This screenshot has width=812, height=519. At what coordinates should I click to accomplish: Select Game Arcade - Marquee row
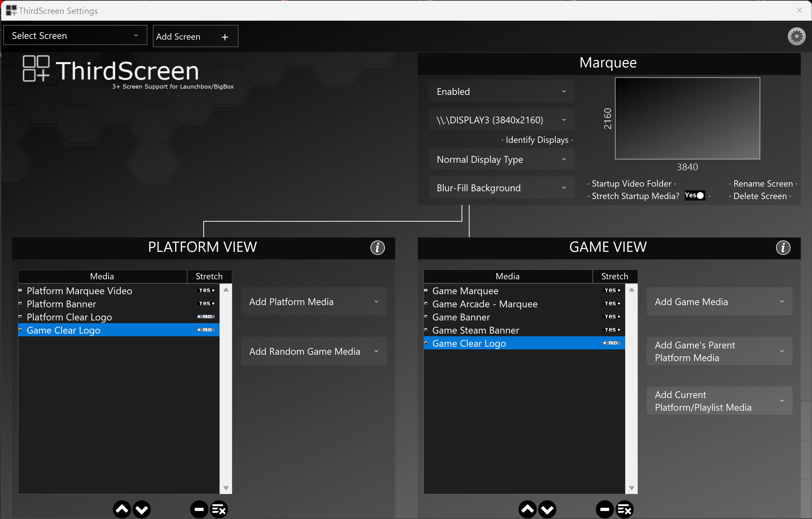524,304
